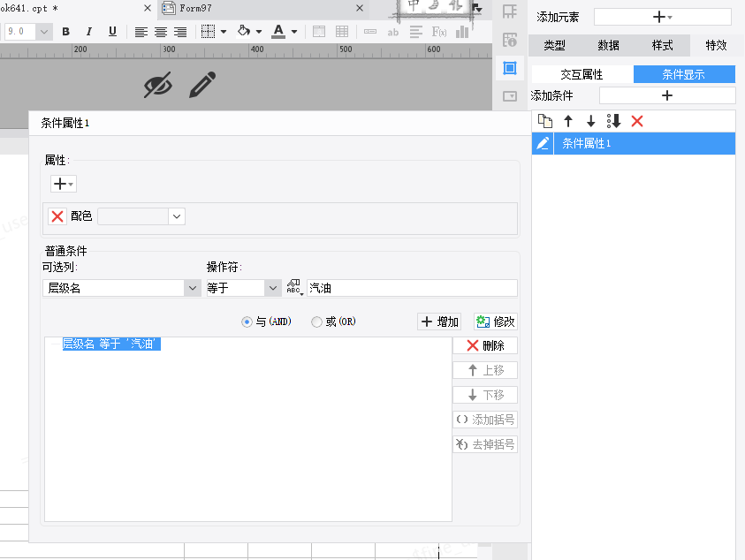Click the sidebar dropdown box icon

pos(510,96)
